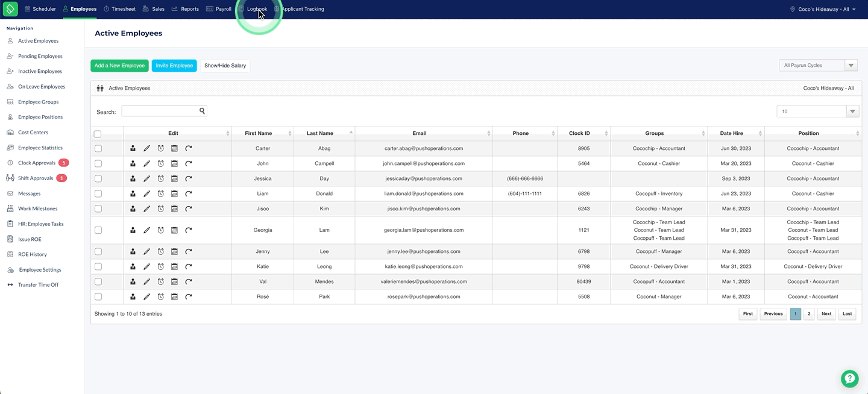Open Clock Approvals in the sidebar
Image resolution: width=868 pixels, height=394 pixels.
37,163
